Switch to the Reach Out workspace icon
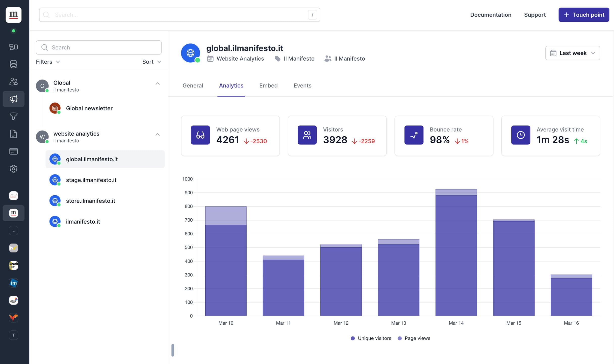This screenshot has width=614, height=364. [x=13, y=265]
